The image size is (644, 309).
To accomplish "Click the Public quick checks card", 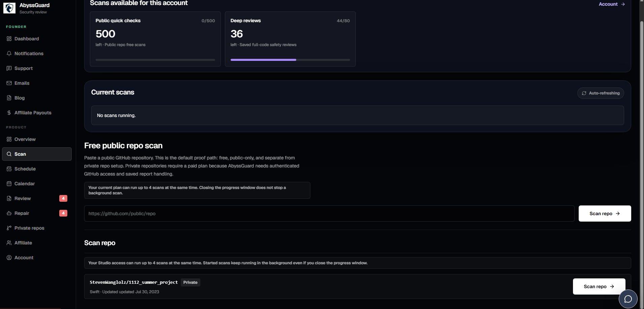I will pos(155,39).
